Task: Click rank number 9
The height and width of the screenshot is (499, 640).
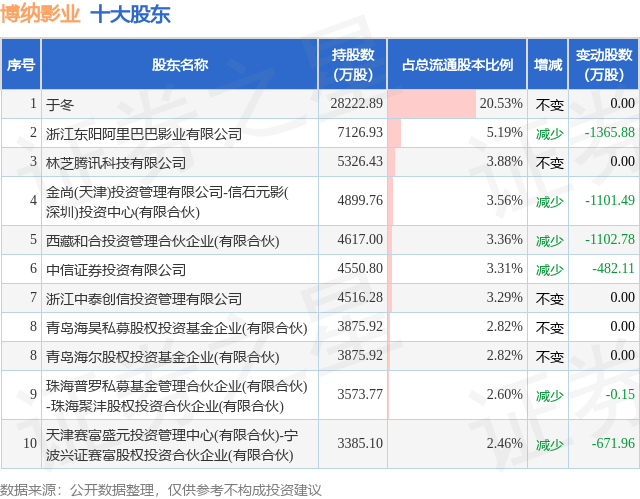Action: [x=33, y=395]
